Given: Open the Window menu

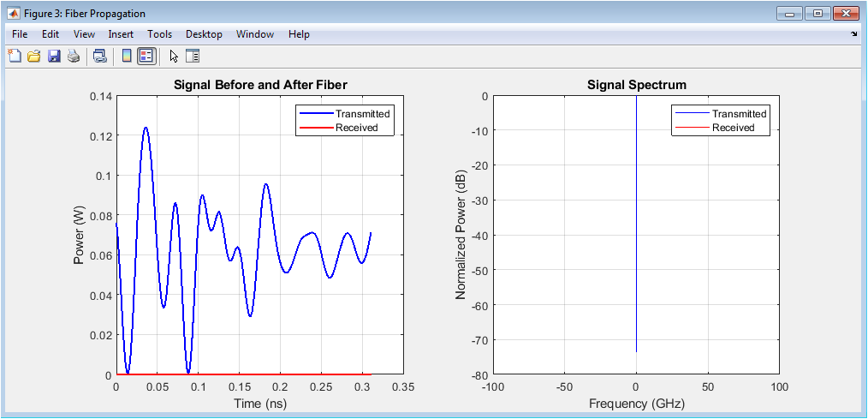Looking at the screenshot, I should click(255, 34).
